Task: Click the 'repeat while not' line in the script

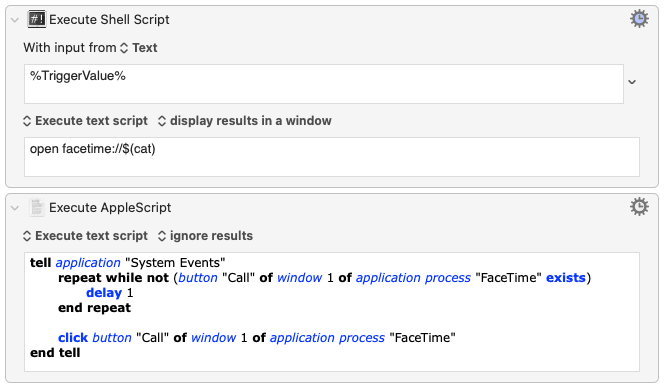Action: point(324,278)
